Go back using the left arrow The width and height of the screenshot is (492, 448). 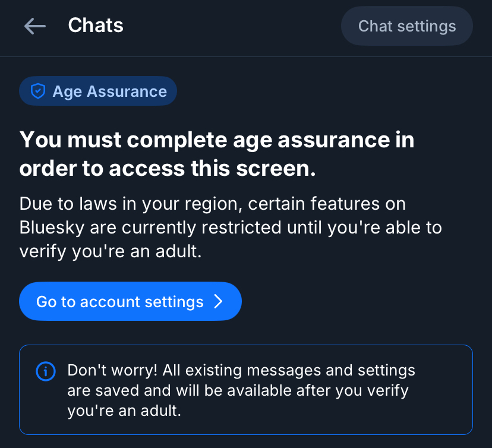(35, 26)
